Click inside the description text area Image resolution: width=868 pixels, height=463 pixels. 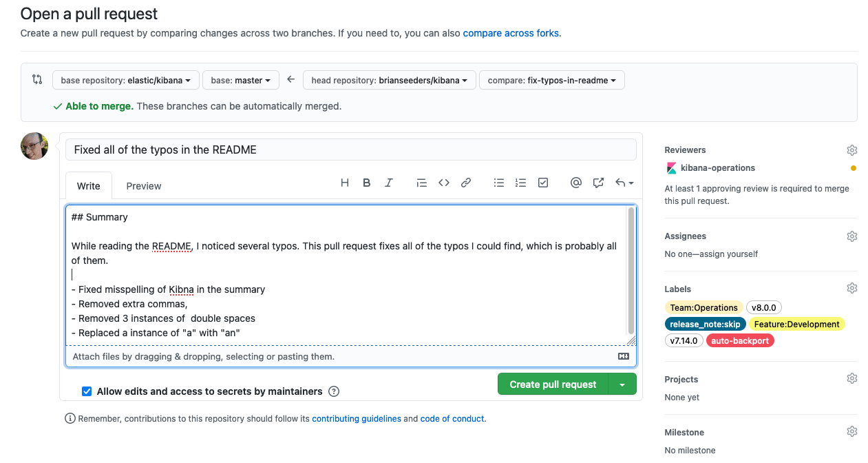pos(346,275)
